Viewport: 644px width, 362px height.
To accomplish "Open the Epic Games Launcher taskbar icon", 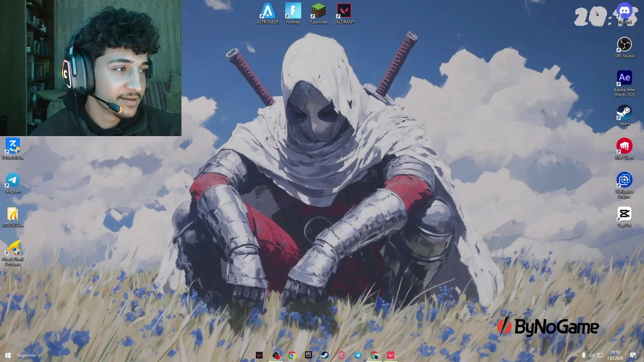I will pyautogui.click(x=308, y=355).
